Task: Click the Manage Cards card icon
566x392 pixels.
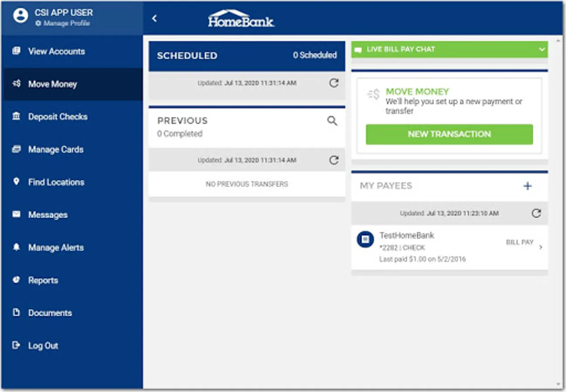Action: pyautogui.click(x=16, y=149)
